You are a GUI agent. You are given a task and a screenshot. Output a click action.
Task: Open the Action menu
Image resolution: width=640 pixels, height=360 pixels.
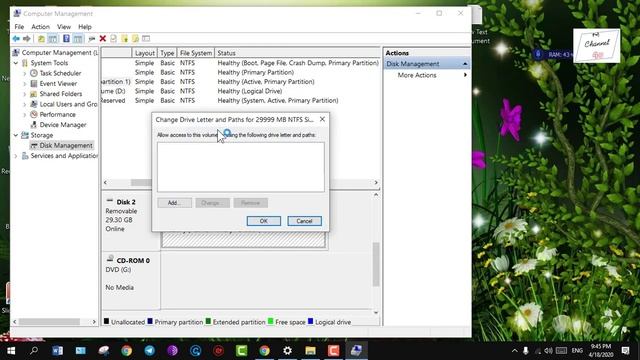[40, 27]
